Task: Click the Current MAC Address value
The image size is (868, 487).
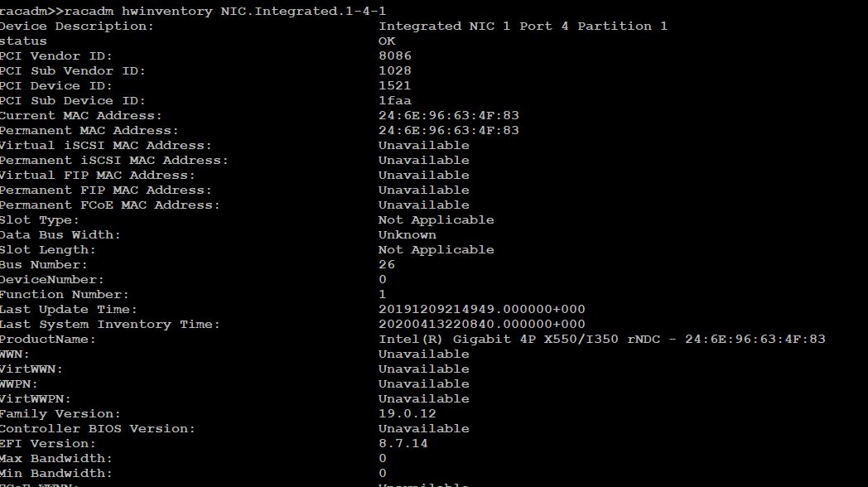Action: pos(449,116)
